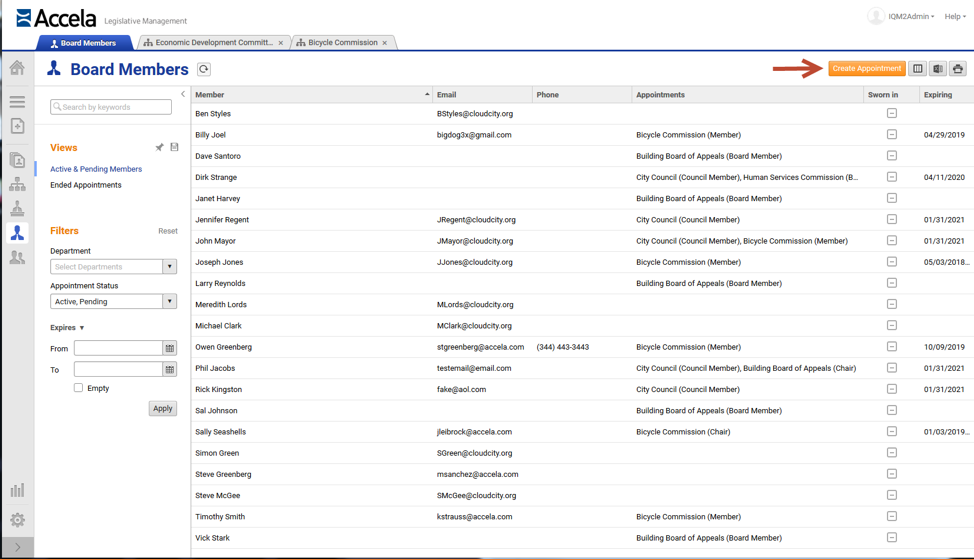Open the columns chooser icon
This screenshot has height=560, width=974.
(x=917, y=68)
